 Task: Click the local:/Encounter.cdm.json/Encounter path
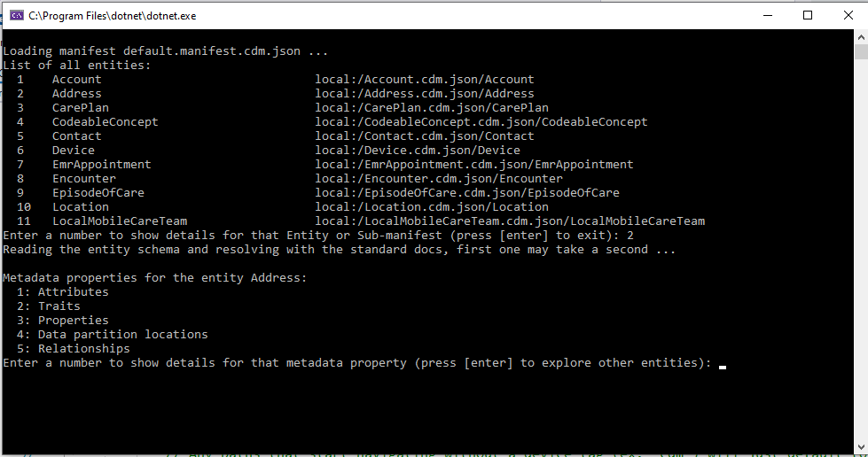click(x=438, y=179)
